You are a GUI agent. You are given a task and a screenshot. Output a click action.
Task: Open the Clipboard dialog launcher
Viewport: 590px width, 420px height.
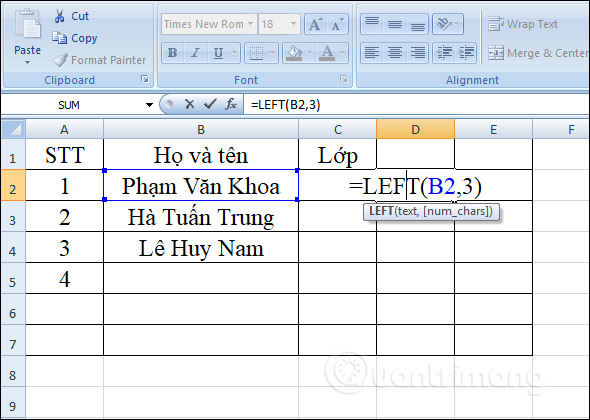(x=144, y=79)
